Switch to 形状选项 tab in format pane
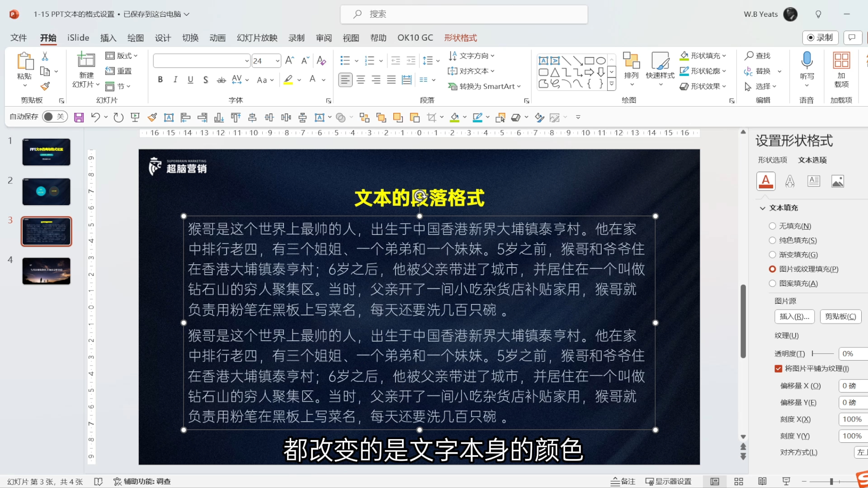Screen dimensions: 868x488 [772, 160]
